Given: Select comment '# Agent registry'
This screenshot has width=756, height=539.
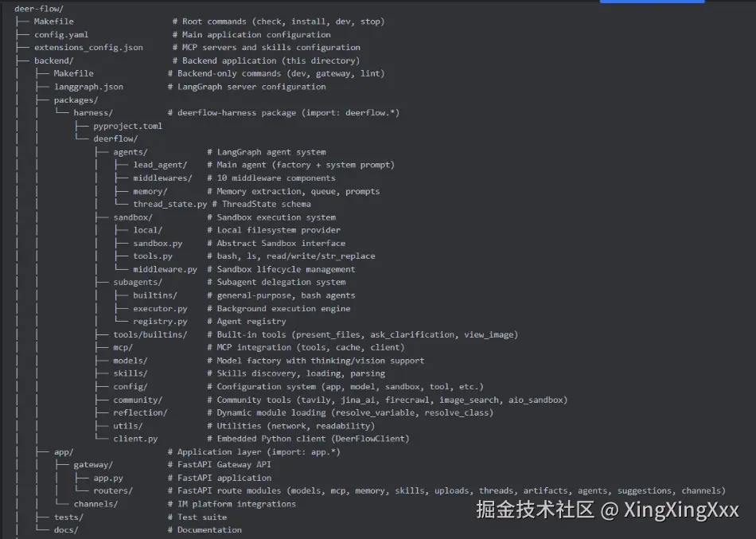Looking at the screenshot, I should (x=247, y=322).
